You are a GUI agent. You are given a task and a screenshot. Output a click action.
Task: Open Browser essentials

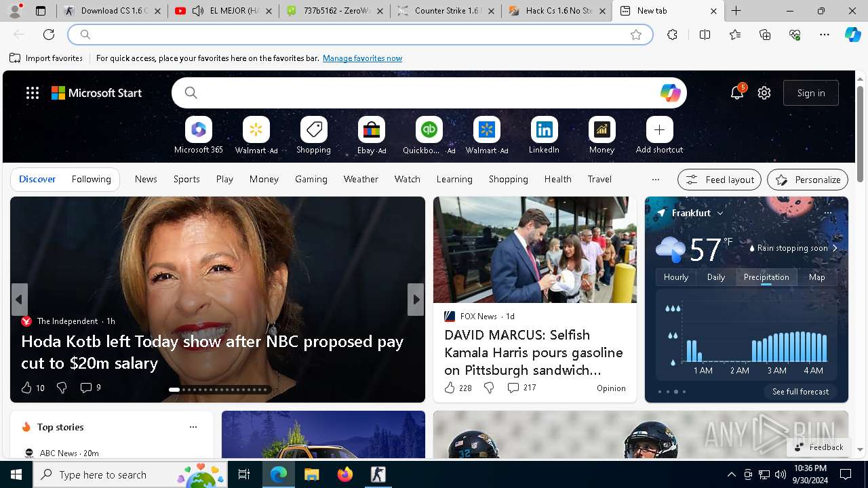tap(795, 35)
